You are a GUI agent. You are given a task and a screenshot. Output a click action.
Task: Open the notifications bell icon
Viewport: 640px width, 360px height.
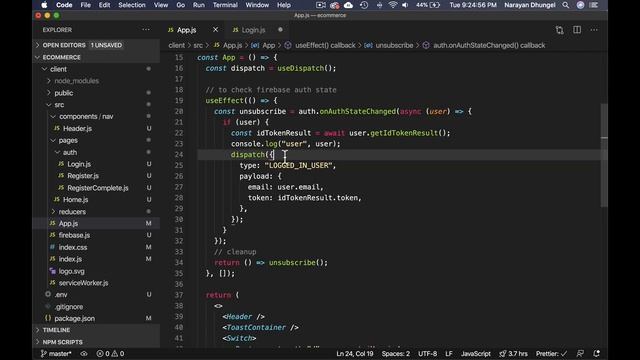pyautogui.click(x=596, y=353)
